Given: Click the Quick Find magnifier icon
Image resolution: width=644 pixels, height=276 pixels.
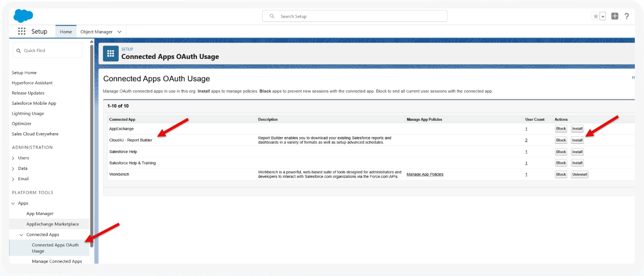Looking at the screenshot, I should pos(18,51).
